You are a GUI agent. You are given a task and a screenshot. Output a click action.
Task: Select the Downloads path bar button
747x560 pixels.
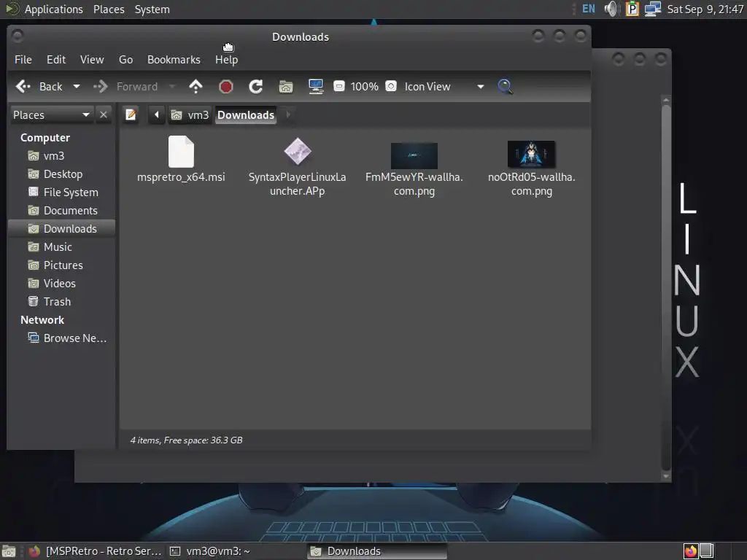point(246,114)
